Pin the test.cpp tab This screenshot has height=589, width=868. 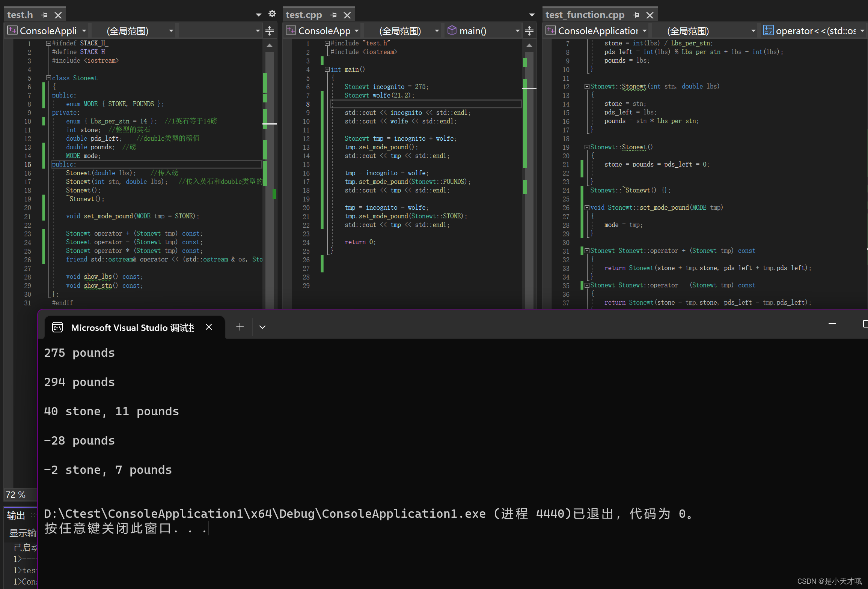(x=333, y=15)
